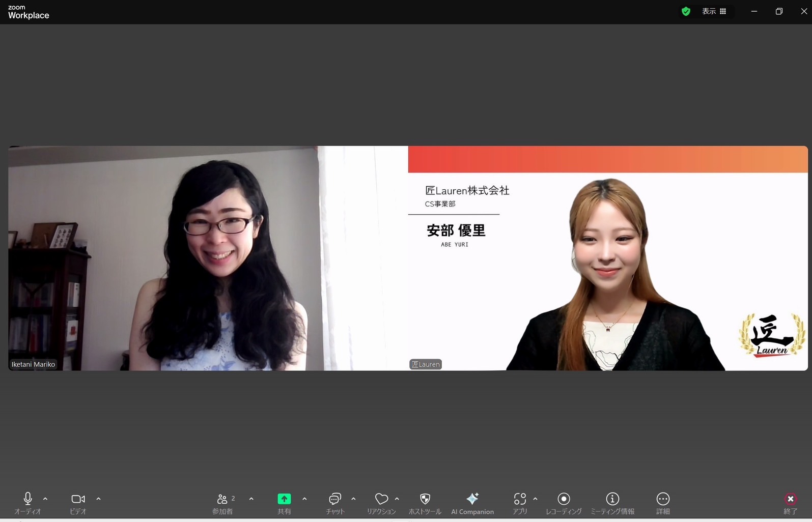Click the Zoom Workplace logo
The image size is (812, 522).
click(29, 12)
